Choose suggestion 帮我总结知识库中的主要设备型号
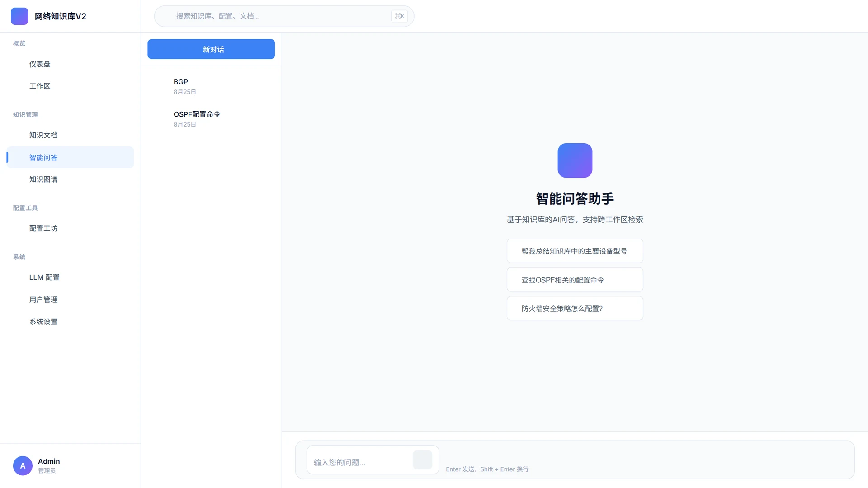Viewport: 868px width, 488px height. [x=575, y=251]
